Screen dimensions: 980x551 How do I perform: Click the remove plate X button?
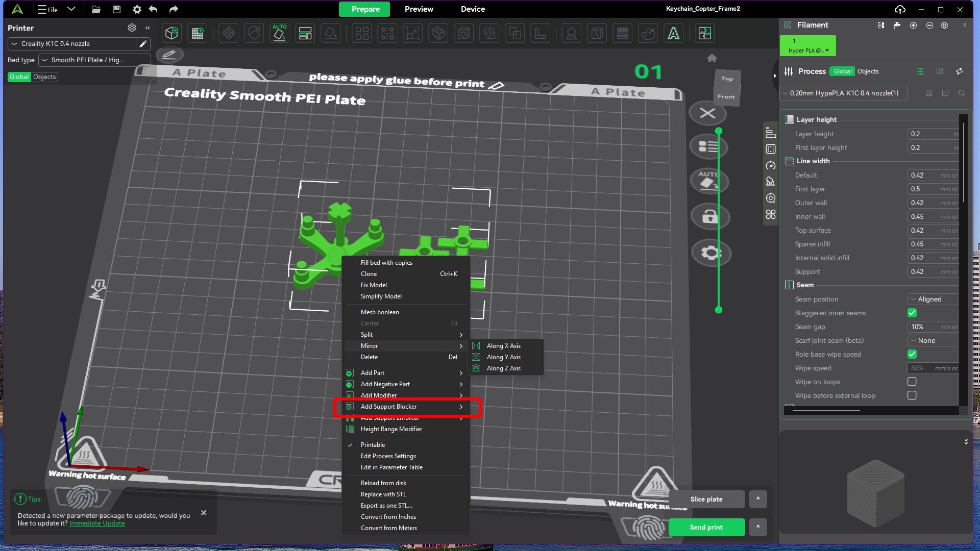(707, 113)
